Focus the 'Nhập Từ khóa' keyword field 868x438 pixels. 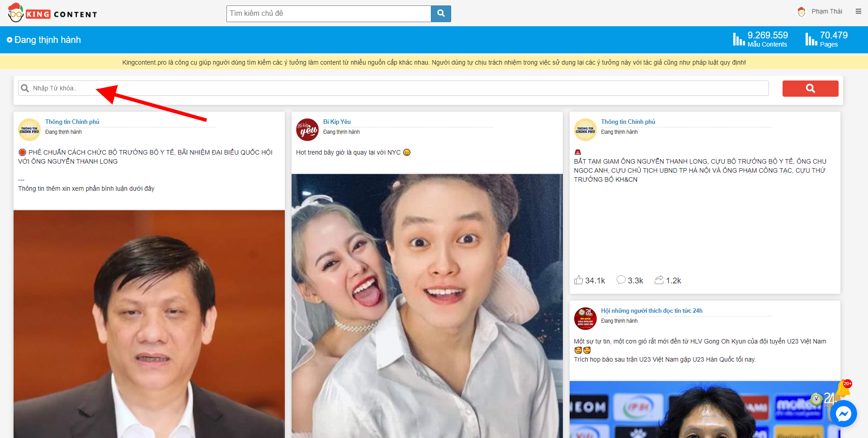pyautogui.click(x=393, y=88)
